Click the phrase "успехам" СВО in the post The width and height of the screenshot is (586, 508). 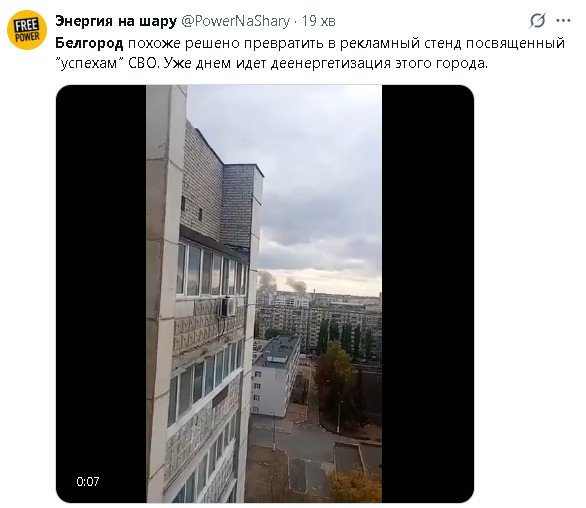click(x=107, y=64)
